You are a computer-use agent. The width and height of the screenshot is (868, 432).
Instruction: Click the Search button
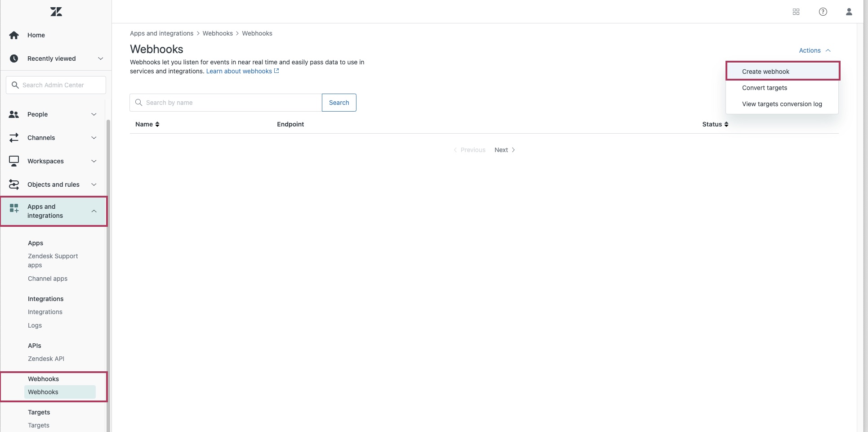tap(339, 103)
